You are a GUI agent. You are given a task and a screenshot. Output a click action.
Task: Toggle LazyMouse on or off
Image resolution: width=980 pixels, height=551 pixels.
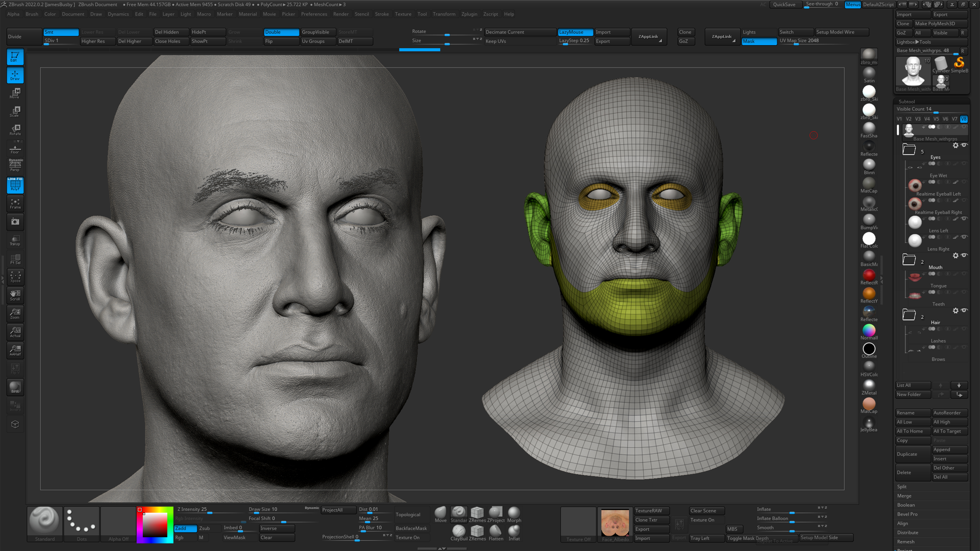tap(575, 32)
